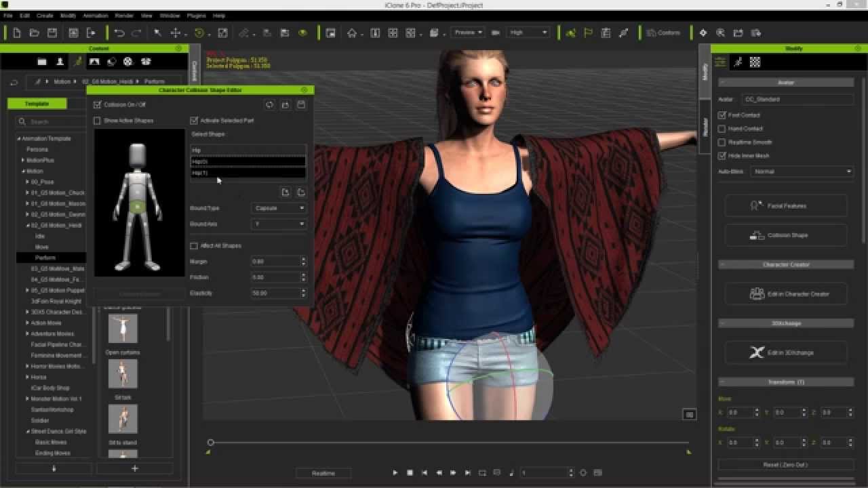The width and height of the screenshot is (868, 488).
Task: Open the Plugins menu
Action: [196, 15]
